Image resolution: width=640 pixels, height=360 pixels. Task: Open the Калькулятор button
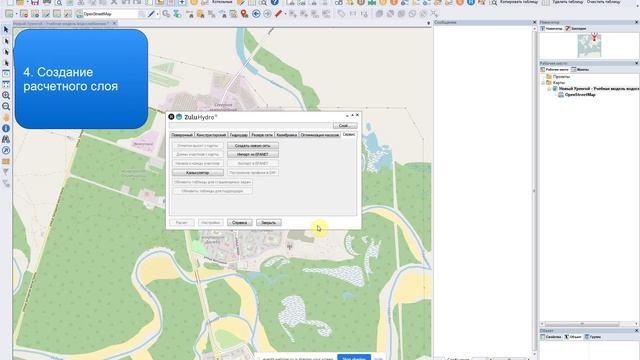(x=198, y=173)
